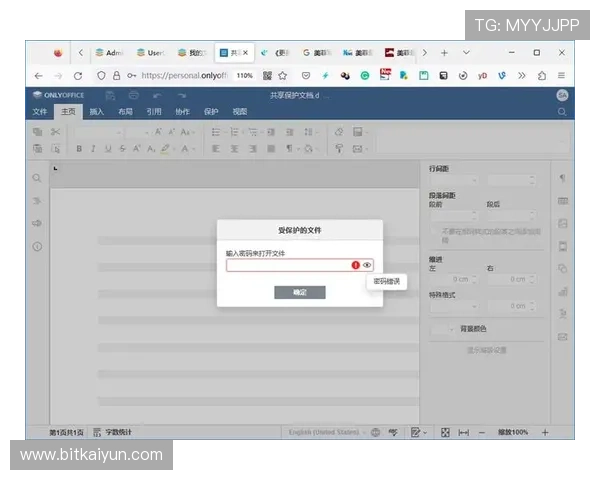The width and height of the screenshot is (600, 480).
Task: Open the 保护 ribbon tab
Action: tap(211, 112)
